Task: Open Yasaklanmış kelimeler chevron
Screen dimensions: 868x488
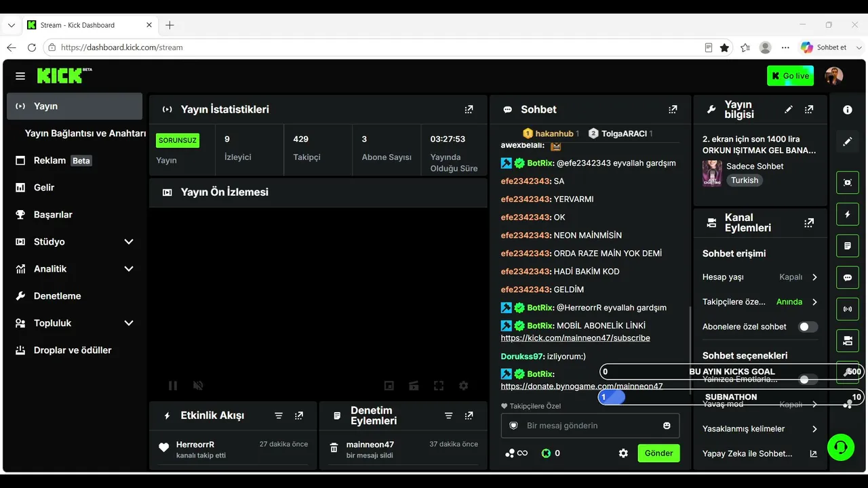Action: point(814,429)
